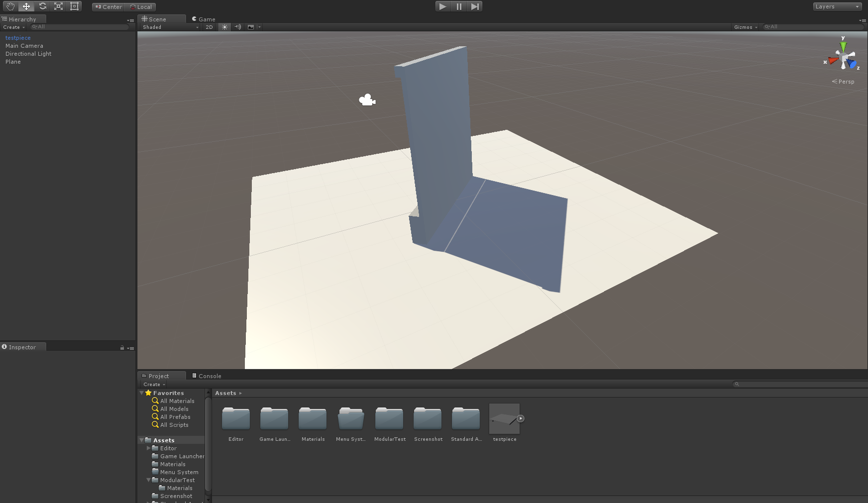This screenshot has height=503, width=868.
Task: Collapse the ModularTest folder in tree
Action: coord(148,480)
